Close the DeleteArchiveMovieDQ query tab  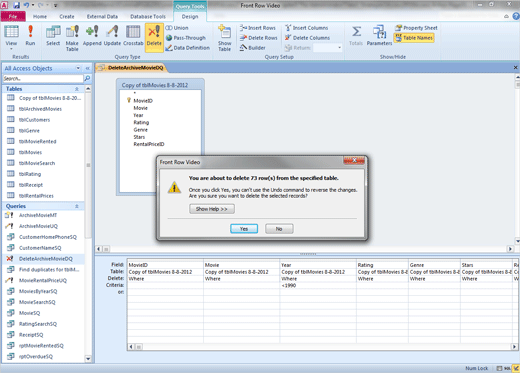point(515,68)
